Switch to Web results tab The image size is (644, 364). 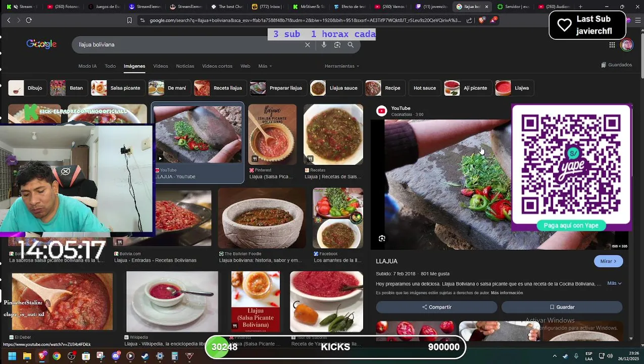[245, 66]
